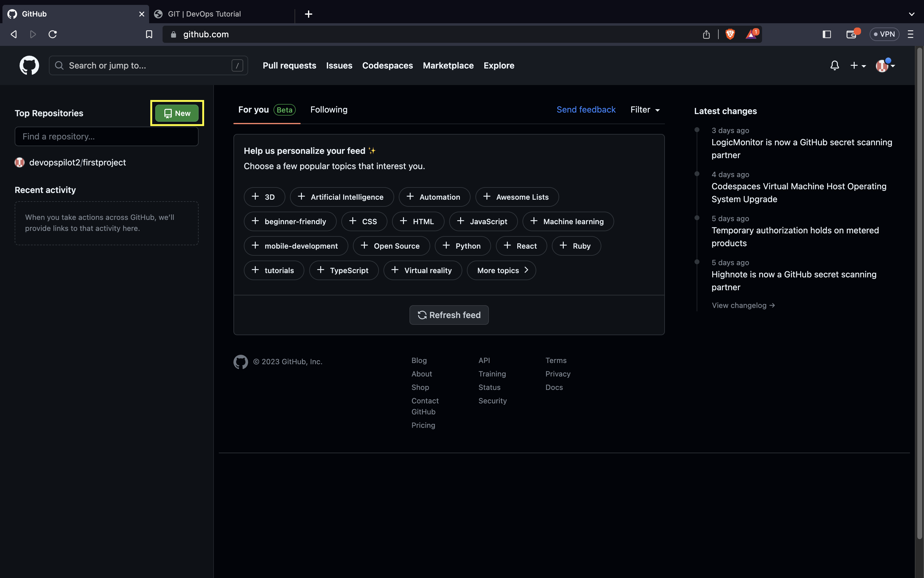Click the GitHub Octocat logo in header
924x578 pixels.
[x=29, y=65]
